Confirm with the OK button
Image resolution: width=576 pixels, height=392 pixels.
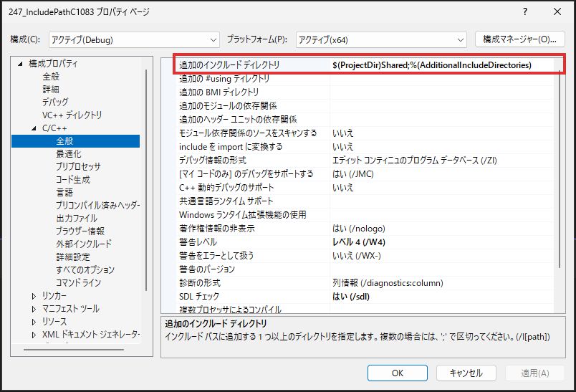click(398, 373)
